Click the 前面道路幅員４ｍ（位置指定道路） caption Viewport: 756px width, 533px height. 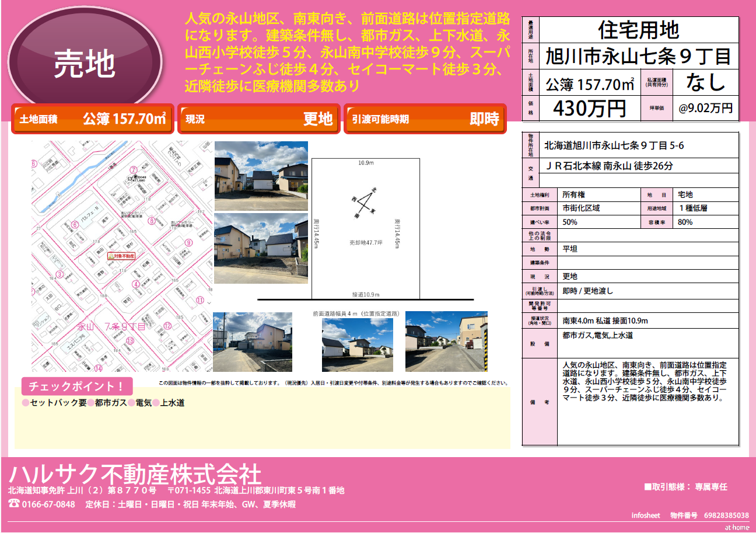(x=356, y=314)
